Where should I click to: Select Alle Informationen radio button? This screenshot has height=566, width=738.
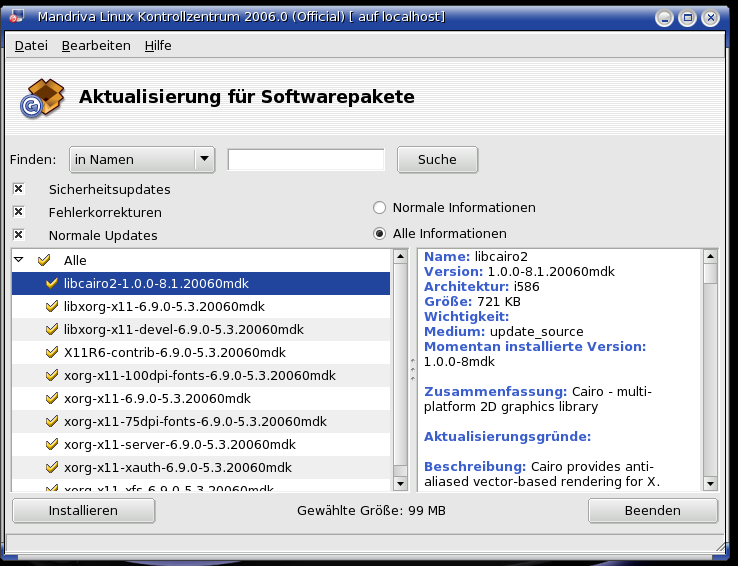click(x=379, y=233)
